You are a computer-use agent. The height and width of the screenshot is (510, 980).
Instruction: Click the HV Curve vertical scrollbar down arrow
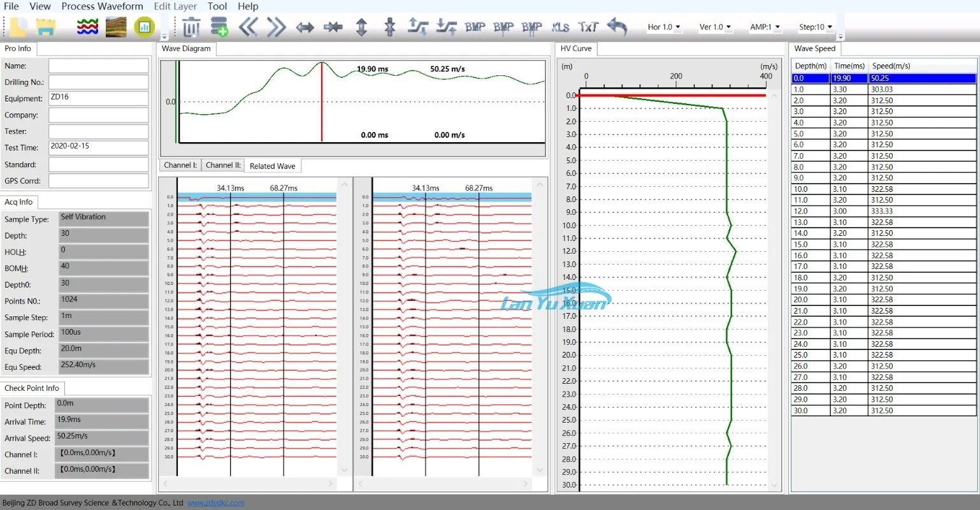point(774,484)
